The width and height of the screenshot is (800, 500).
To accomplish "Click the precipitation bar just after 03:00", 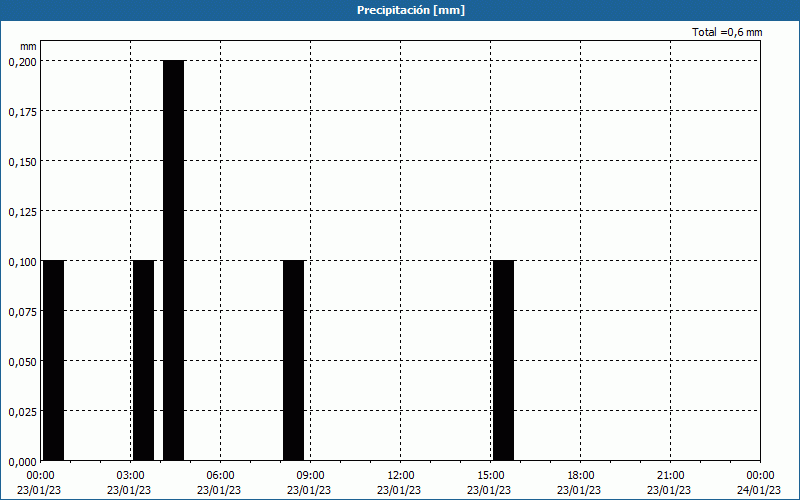I will tap(143, 360).
